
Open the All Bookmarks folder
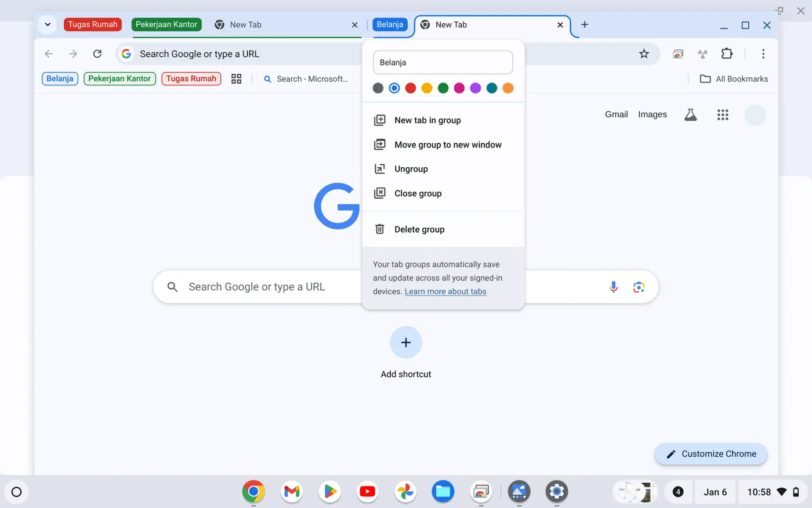pyautogui.click(x=734, y=79)
